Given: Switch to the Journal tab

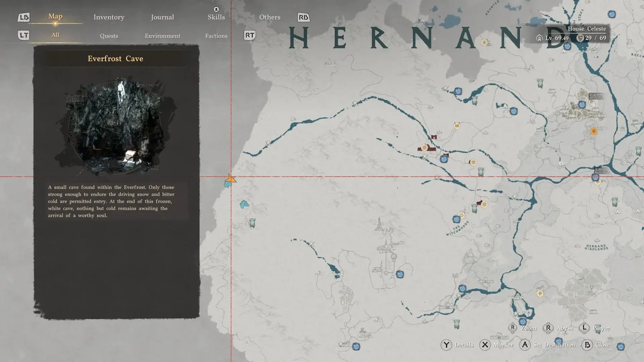Looking at the screenshot, I should coord(162,17).
